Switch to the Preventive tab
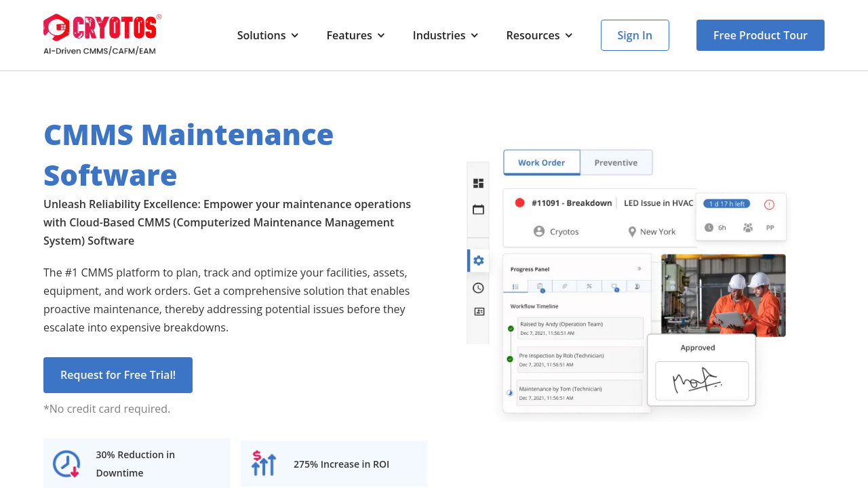Screen dimensions: 868x488 [616, 163]
